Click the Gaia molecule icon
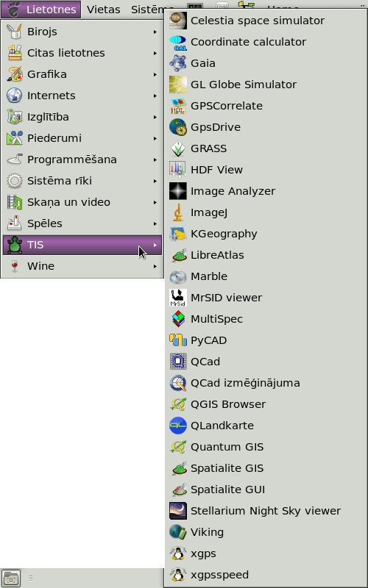This screenshot has width=368, height=588. coord(178,63)
